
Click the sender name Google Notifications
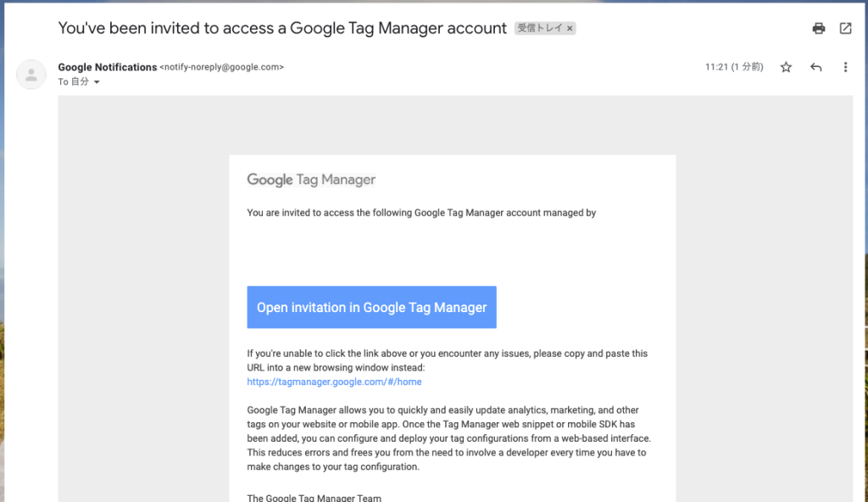coord(108,67)
